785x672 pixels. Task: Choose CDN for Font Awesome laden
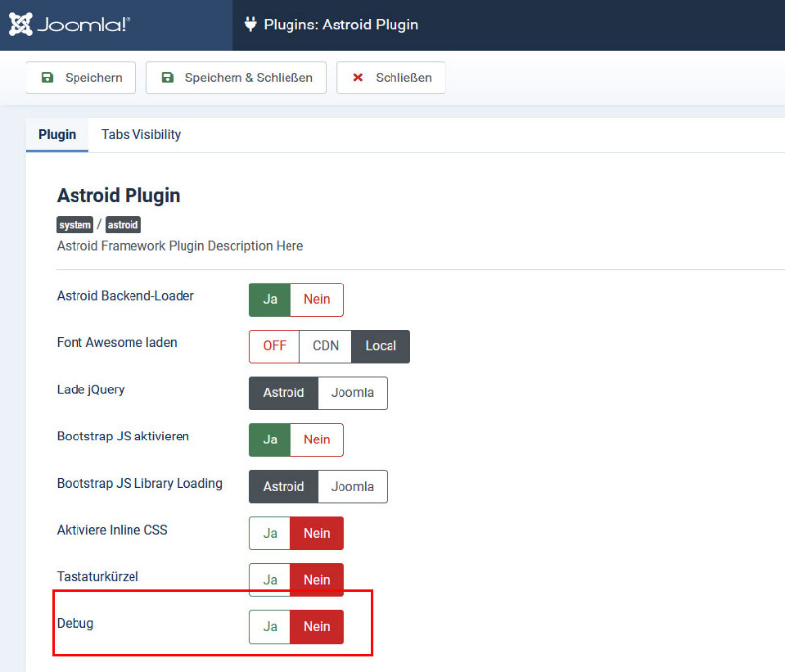tap(326, 345)
